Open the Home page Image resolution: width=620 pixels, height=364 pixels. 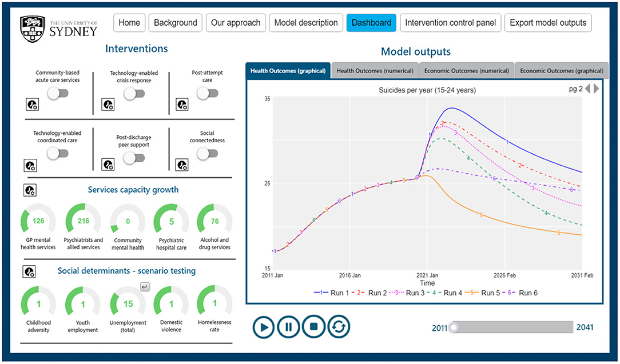(x=129, y=23)
